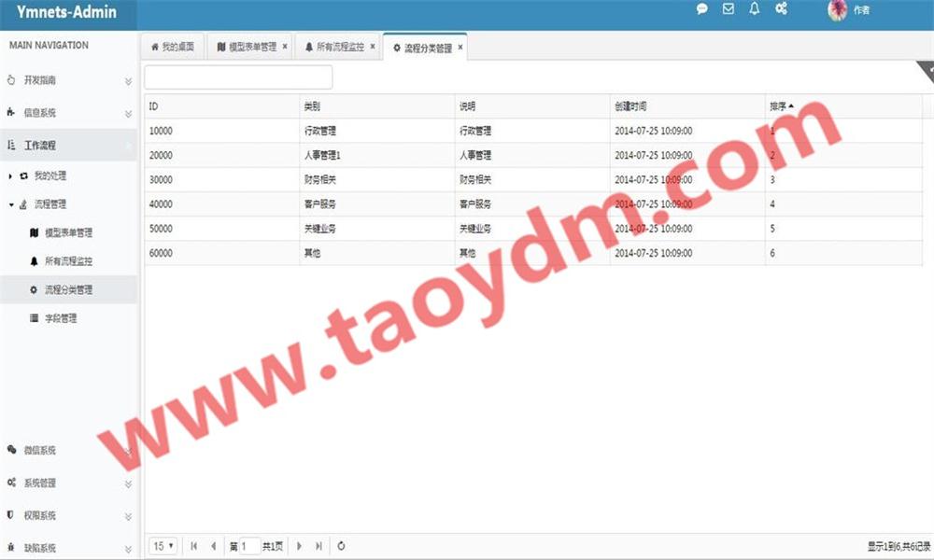Open the gears settings icon in header
Image resolution: width=934 pixels, height=560 pixels.
[781, 8]
